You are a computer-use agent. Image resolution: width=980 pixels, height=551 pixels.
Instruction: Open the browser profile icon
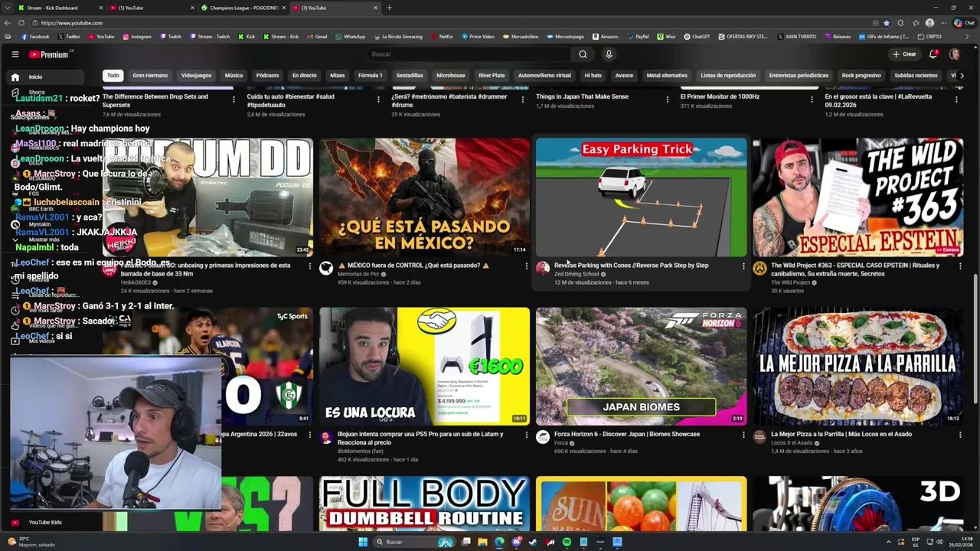coord(929,23)
